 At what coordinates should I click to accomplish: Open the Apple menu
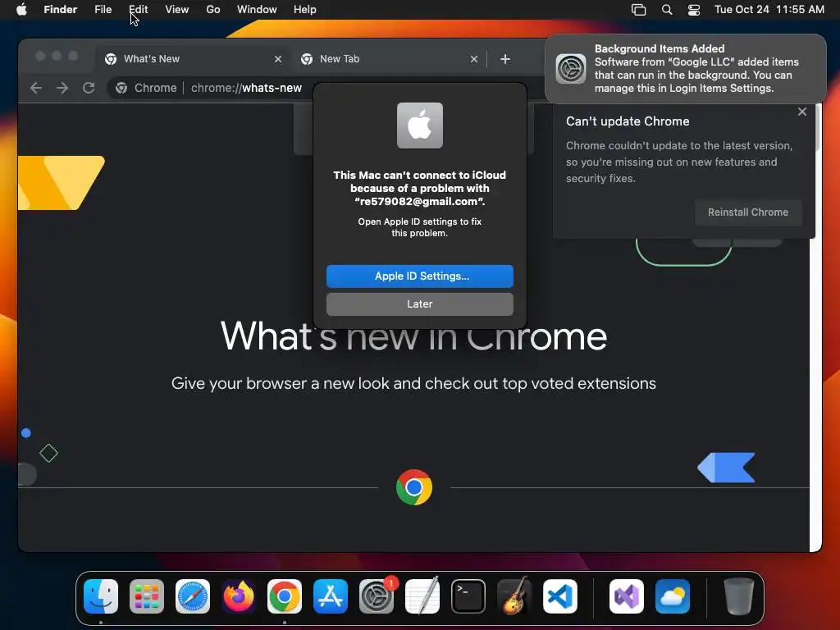click(x=21, y=10)
